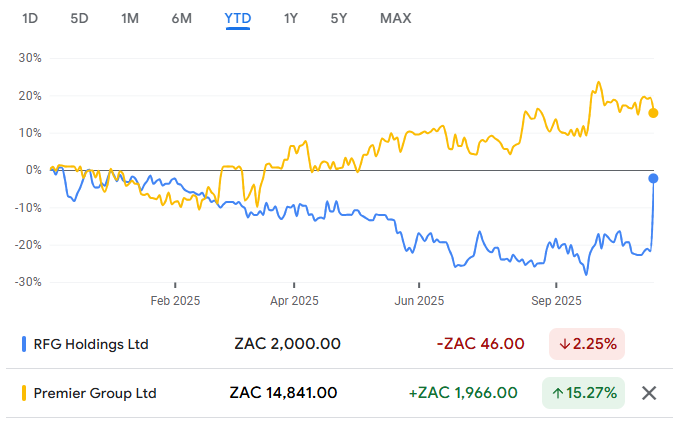This screenshot has height=423, width=693.
Task: Select the 1D time range tab
Action: [x=30, y=18]
